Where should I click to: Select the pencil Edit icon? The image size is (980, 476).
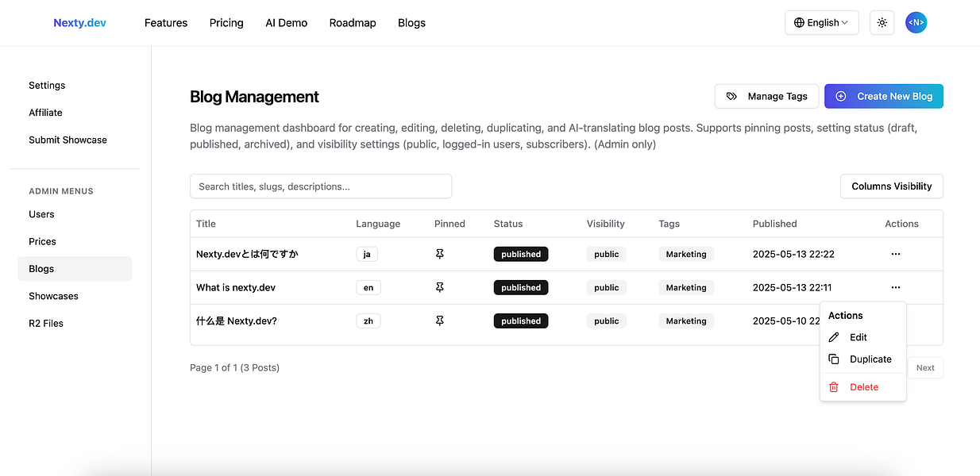click(x=835, y=336)
